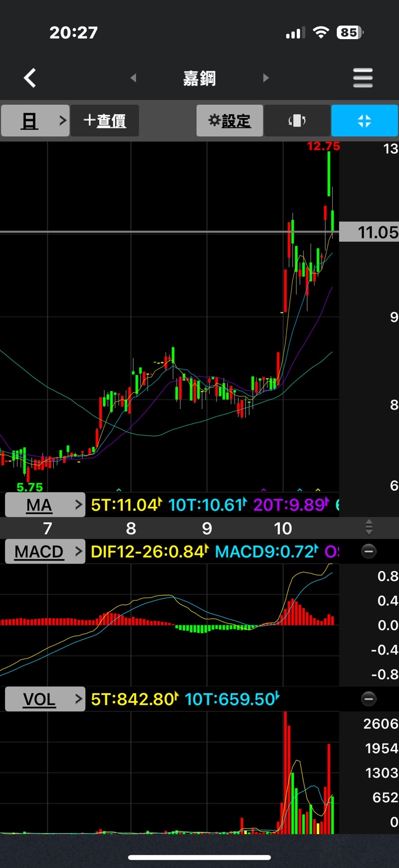Tap the 12.75 high price candle label
Viewport: 399px width, 868px height.
coord(324,146)
